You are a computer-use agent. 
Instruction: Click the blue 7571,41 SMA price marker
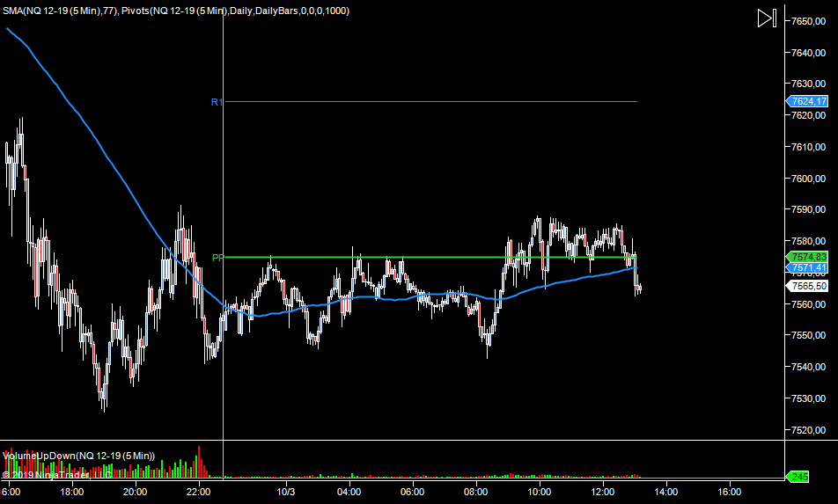(x=808, y=267)
